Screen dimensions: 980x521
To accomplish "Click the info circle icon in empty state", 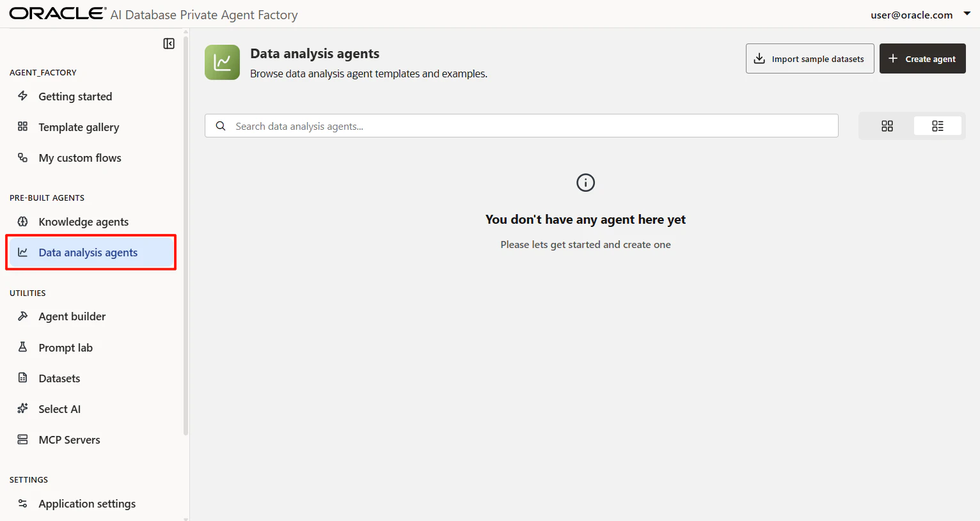I will pos(585,183).
